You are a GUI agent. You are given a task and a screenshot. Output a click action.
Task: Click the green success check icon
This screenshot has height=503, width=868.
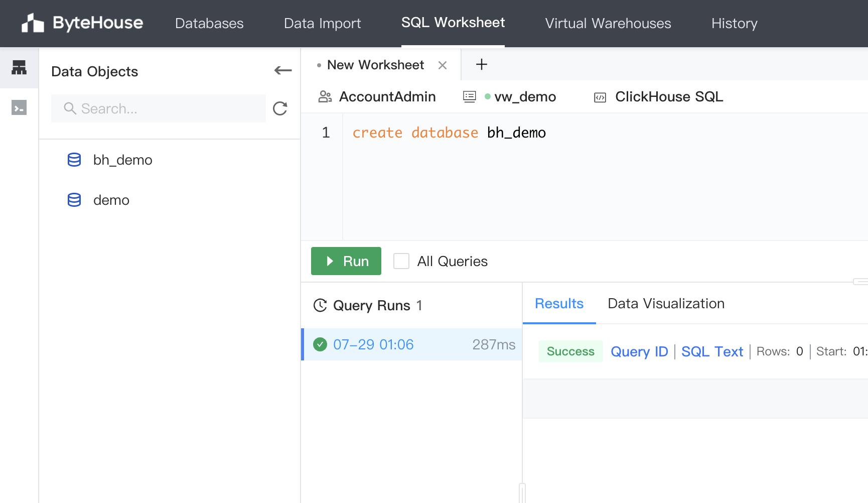(320, 344)
